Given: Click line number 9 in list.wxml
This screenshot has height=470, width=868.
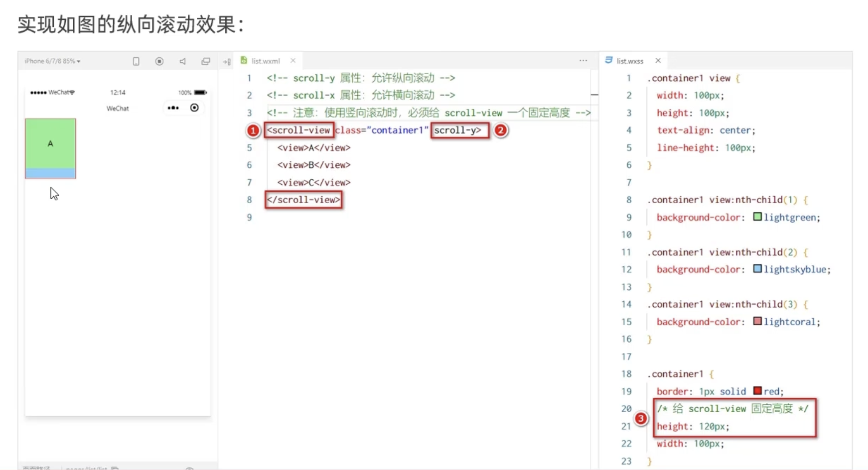Looking at the screenshot, I should pyautogui.click(x=249, y=218).
